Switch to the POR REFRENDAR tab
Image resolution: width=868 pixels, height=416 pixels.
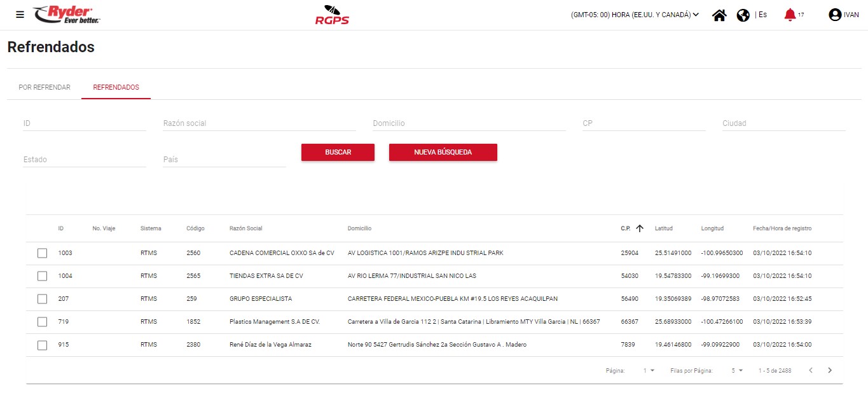pos(45,87)
